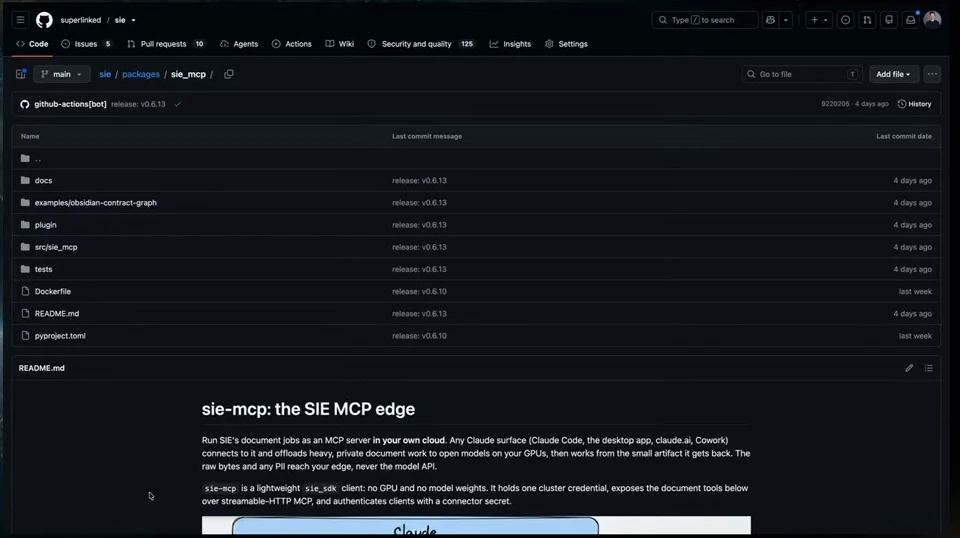Switch to the Agents tab
The height and width of the screenshot is (538, 960).
click(239, 44)
